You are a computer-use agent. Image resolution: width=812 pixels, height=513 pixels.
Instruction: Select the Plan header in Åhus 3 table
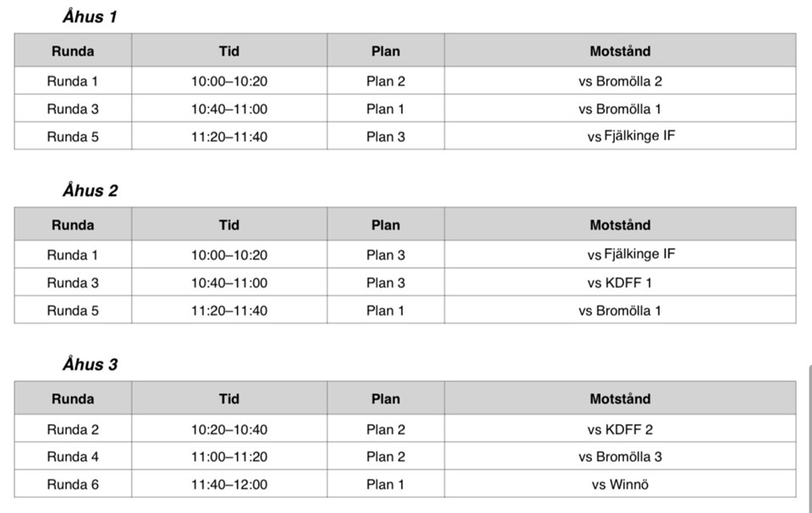[385, 399]
